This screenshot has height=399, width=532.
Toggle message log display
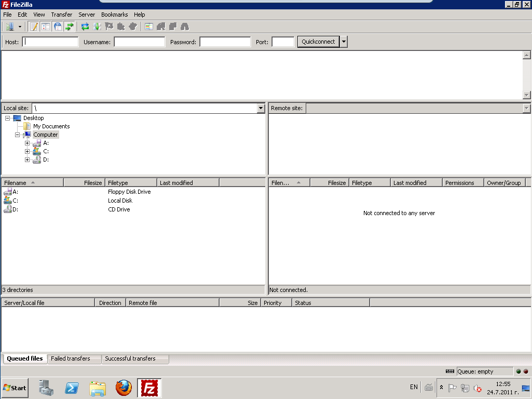pos(34,26)
